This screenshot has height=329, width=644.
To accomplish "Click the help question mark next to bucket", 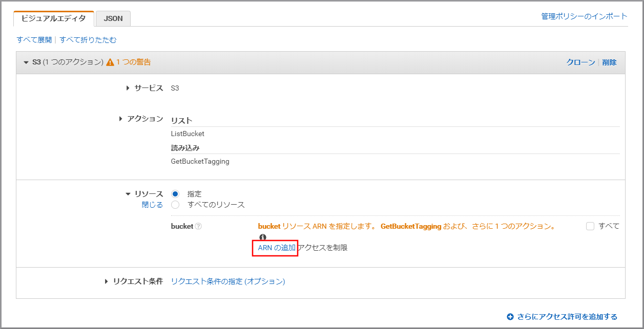I will 198,226.
